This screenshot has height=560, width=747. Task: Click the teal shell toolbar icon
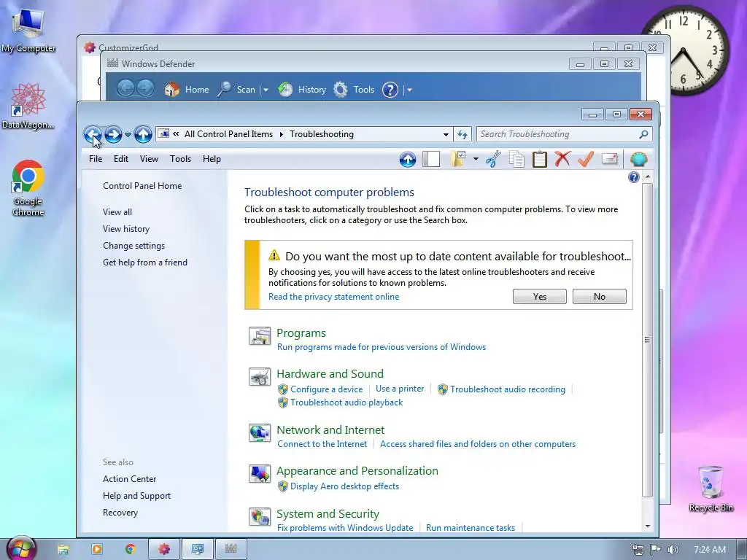639,159
